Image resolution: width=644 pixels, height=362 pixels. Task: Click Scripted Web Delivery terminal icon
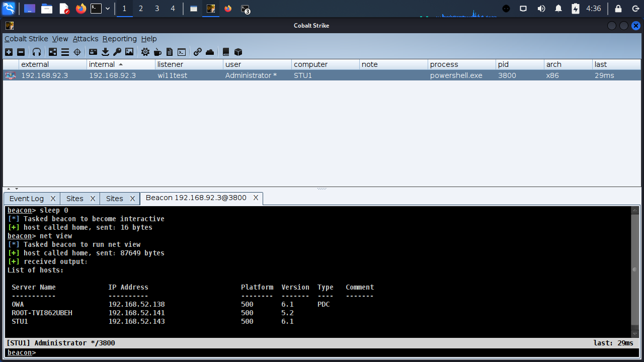[182, 52]
